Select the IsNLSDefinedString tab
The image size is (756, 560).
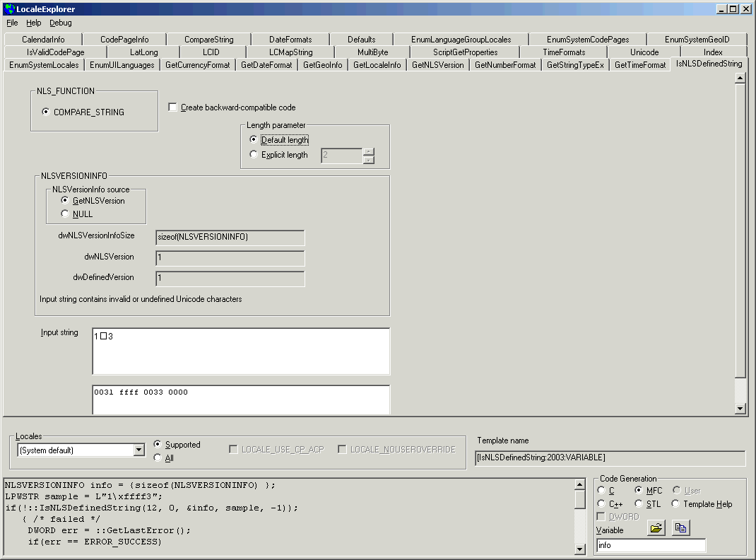click(x=709, y=64)
